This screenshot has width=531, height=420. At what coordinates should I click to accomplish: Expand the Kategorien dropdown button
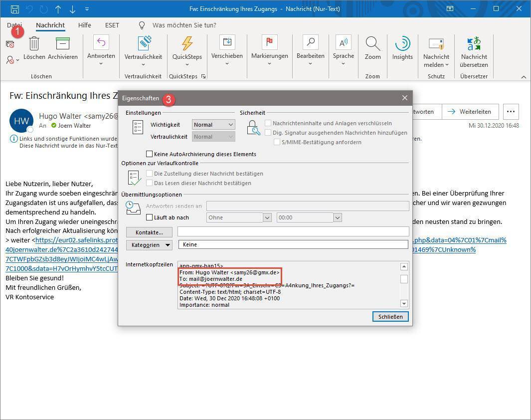click(149, 245)
